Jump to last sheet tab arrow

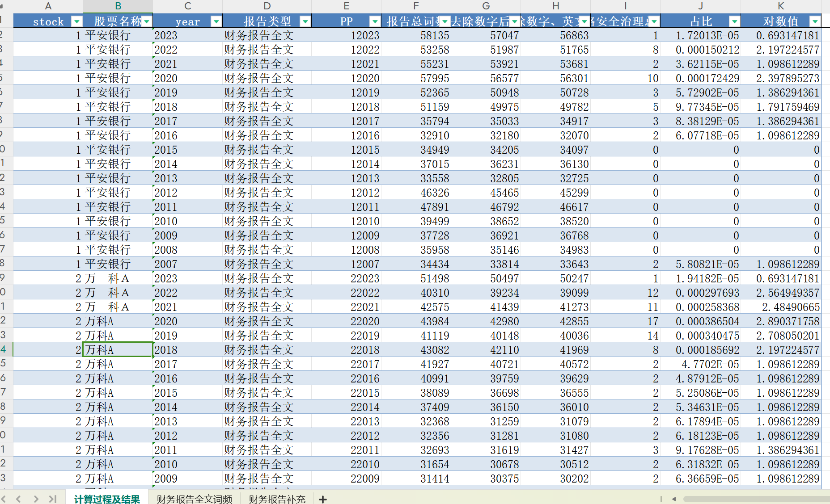point(53,499)
